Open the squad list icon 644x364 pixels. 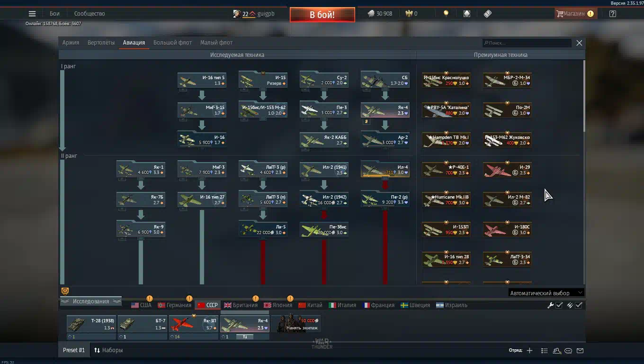544,351
